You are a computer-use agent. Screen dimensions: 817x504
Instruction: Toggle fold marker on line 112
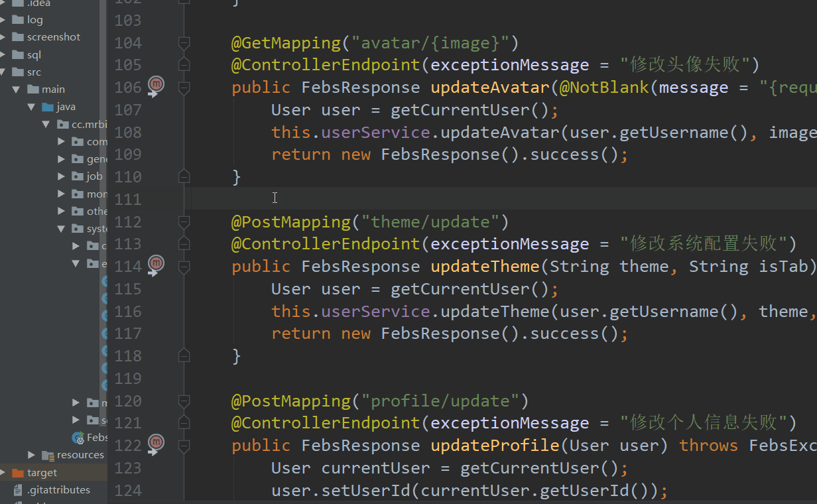point(184,222)
